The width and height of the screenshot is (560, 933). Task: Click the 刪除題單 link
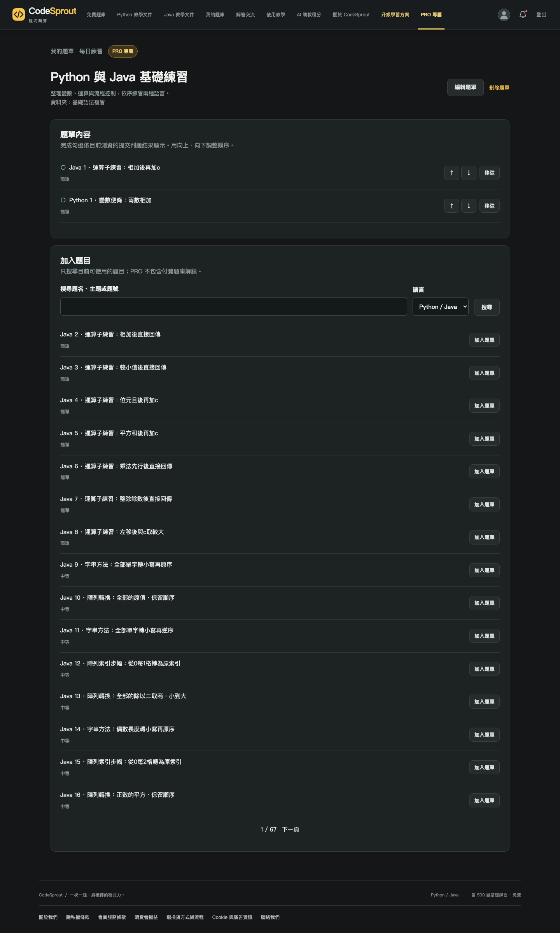(x=499, y=88)
